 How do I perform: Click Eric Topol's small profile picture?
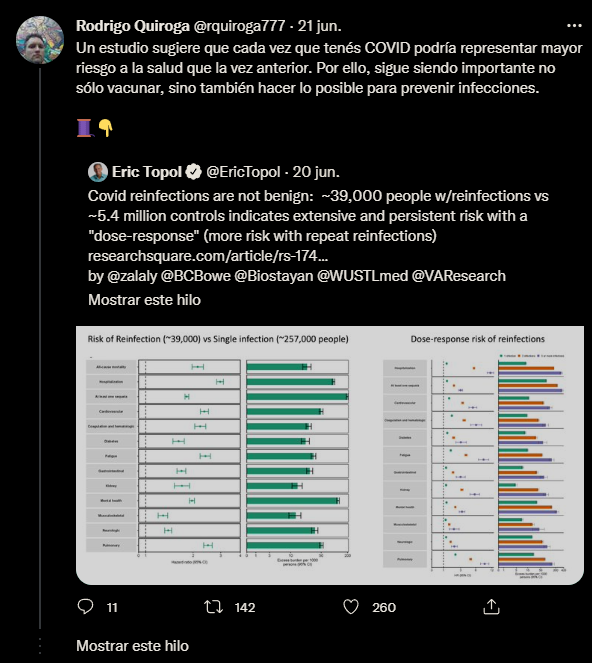98,172
